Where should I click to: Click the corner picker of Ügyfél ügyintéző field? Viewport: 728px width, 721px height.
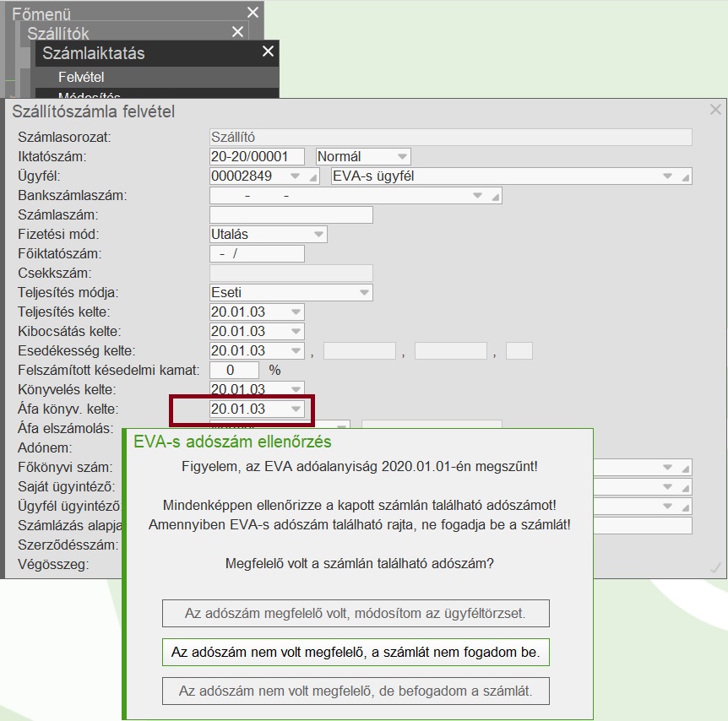685,507
